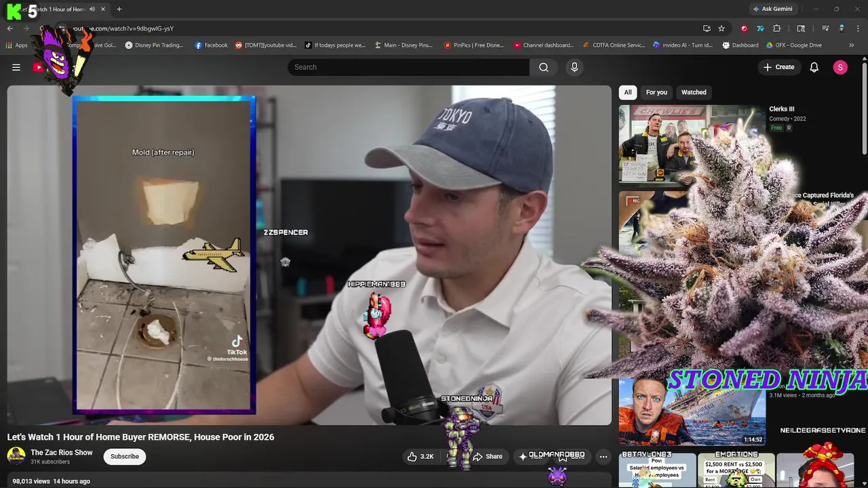Viewport: 868px width, 488px height.
Task: Open the sinking ship video thumbnail 1:14:52
Action: [692, 411]
